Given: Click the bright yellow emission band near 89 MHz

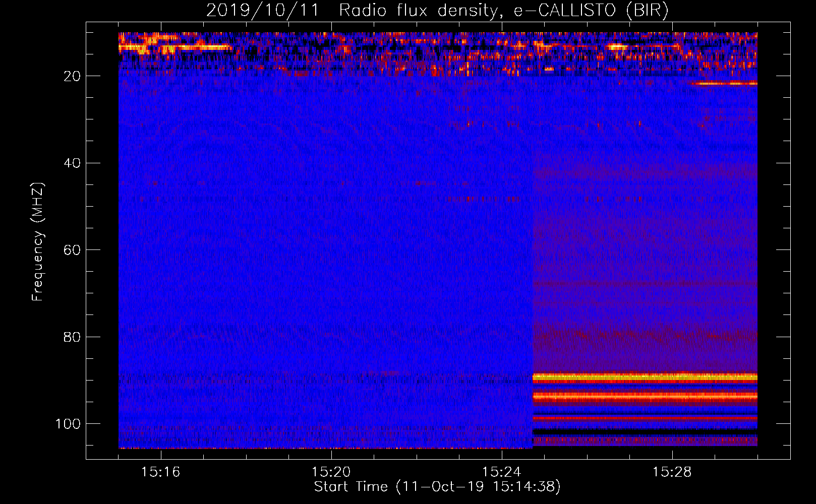Looking at the screenshot, I should pos(645,377).
